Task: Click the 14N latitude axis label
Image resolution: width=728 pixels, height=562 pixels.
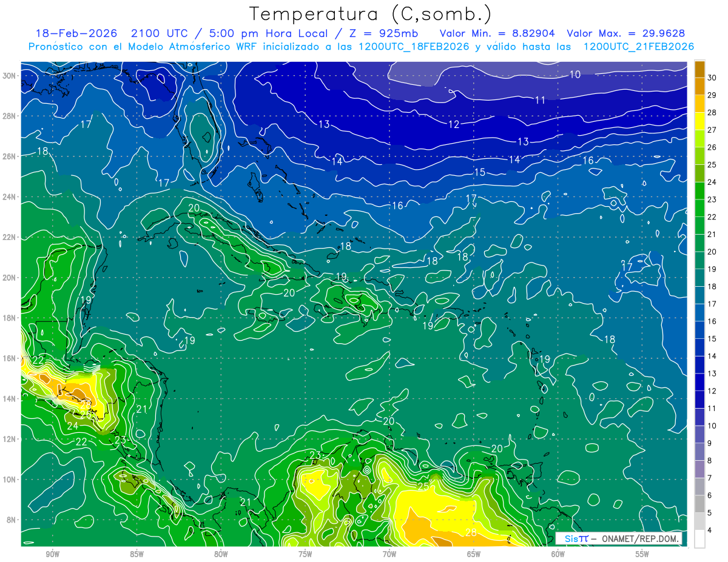Action: pos(10,398)
